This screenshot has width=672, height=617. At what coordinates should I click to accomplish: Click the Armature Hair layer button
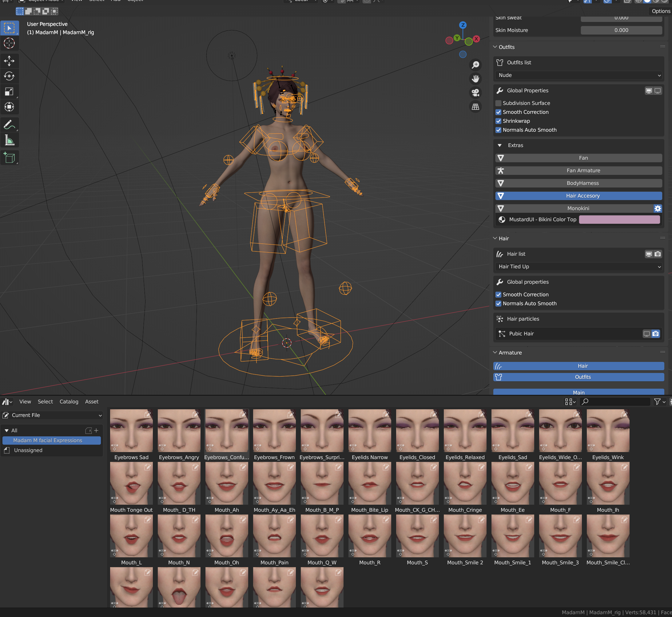(579, 366)
